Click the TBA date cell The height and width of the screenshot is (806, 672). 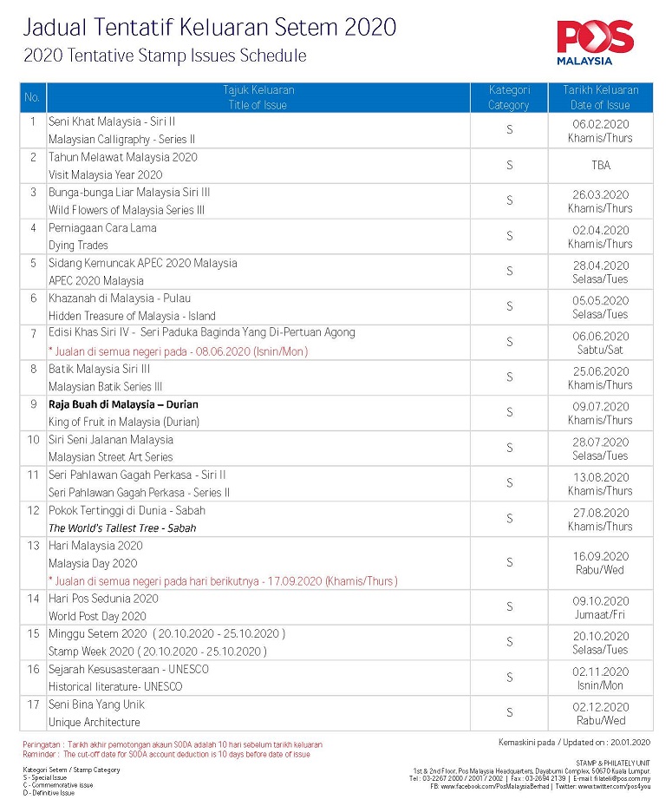click(x=600, y=166)
